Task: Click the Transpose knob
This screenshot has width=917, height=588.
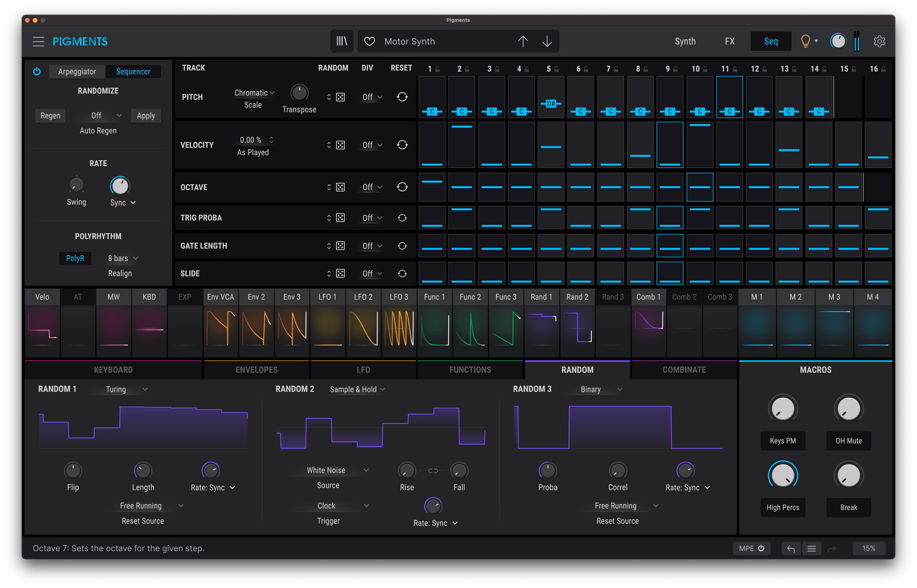Action: coord(299,93)
